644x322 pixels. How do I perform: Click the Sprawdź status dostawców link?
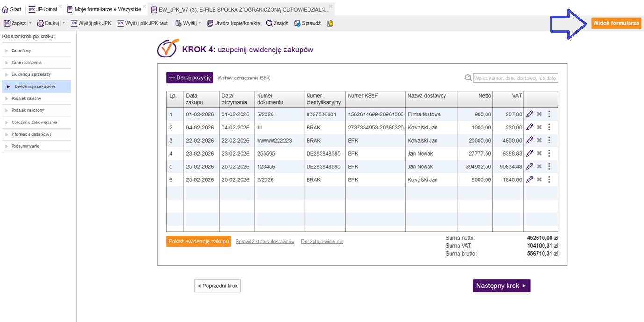coord(265,242)
